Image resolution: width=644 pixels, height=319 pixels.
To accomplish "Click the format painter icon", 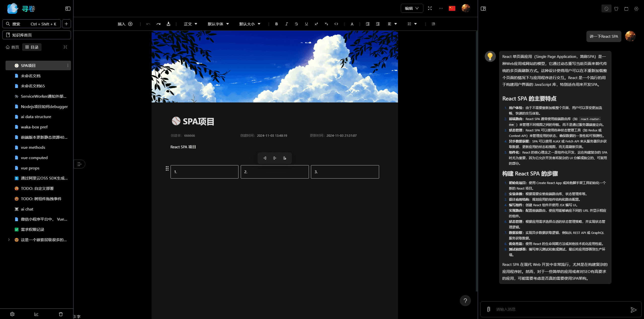I will [168, 24].
